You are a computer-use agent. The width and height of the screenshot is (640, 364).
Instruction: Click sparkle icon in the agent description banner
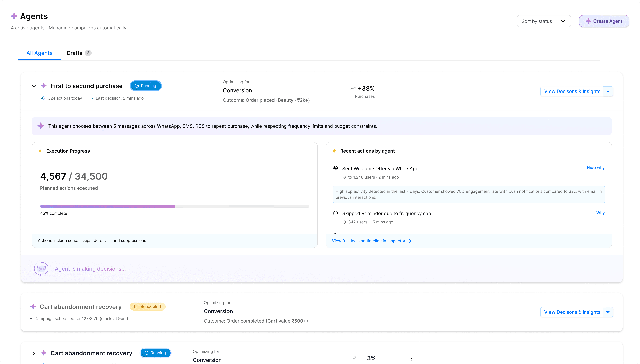41,126
